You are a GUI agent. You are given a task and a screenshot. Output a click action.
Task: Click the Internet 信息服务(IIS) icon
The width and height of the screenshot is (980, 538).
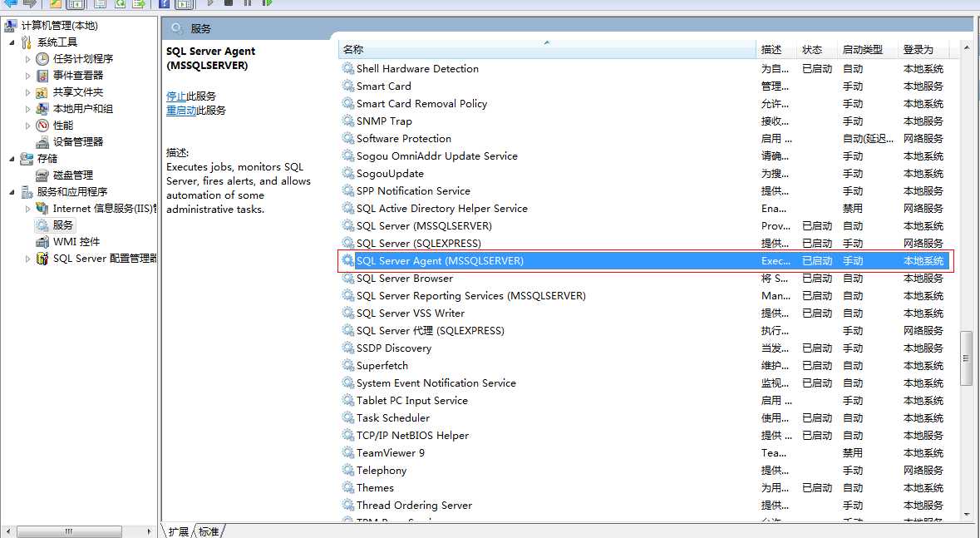(42, 209)
